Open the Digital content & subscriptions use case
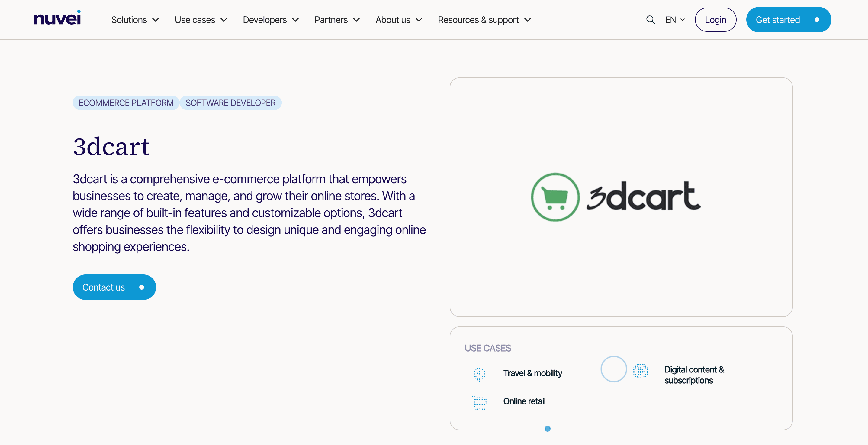 coord(694,375)
